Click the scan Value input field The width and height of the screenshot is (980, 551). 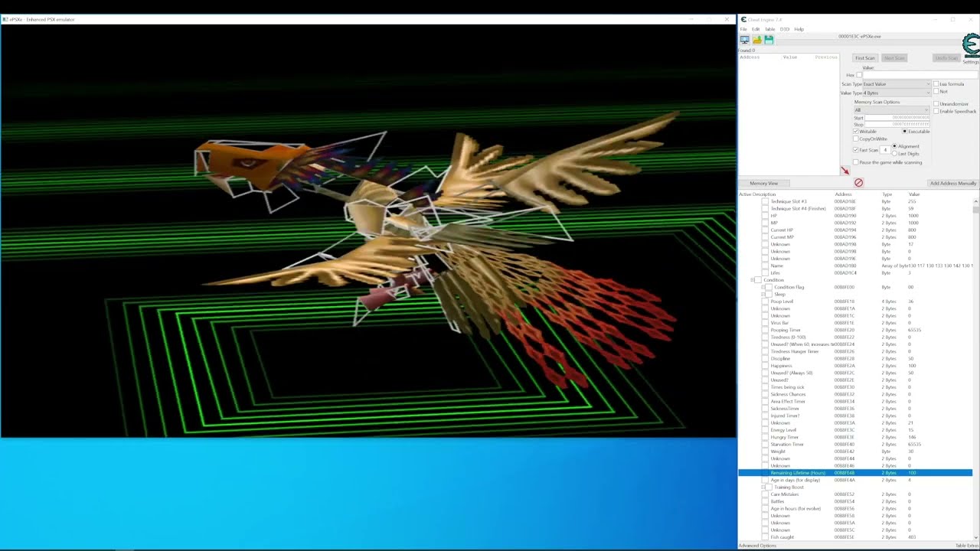click(921, 75)
